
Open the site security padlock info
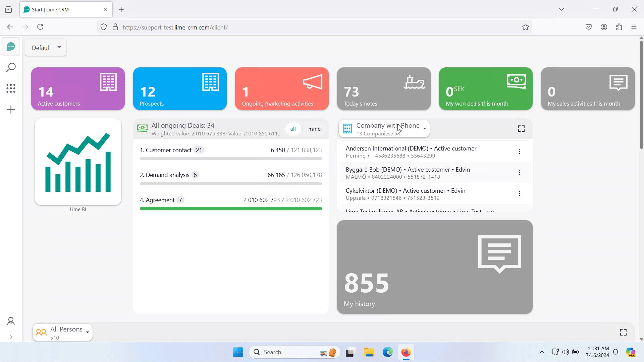115,27
